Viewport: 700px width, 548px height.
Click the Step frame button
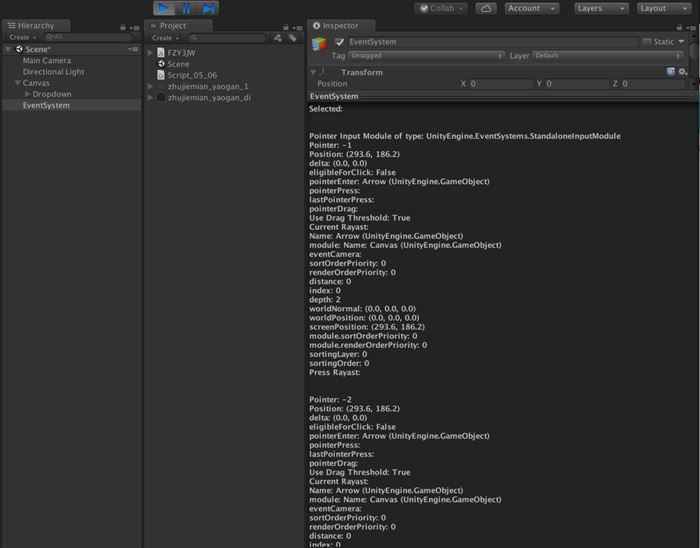click(208, 8)
